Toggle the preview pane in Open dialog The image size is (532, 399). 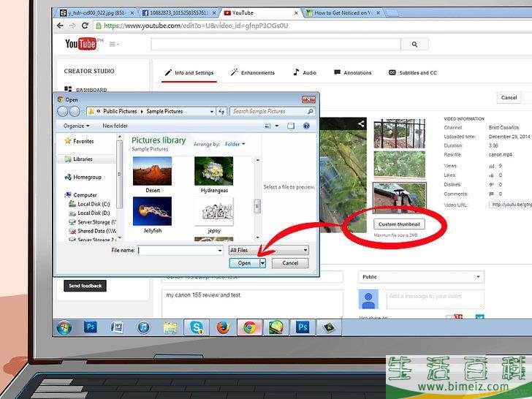[291, 126]
